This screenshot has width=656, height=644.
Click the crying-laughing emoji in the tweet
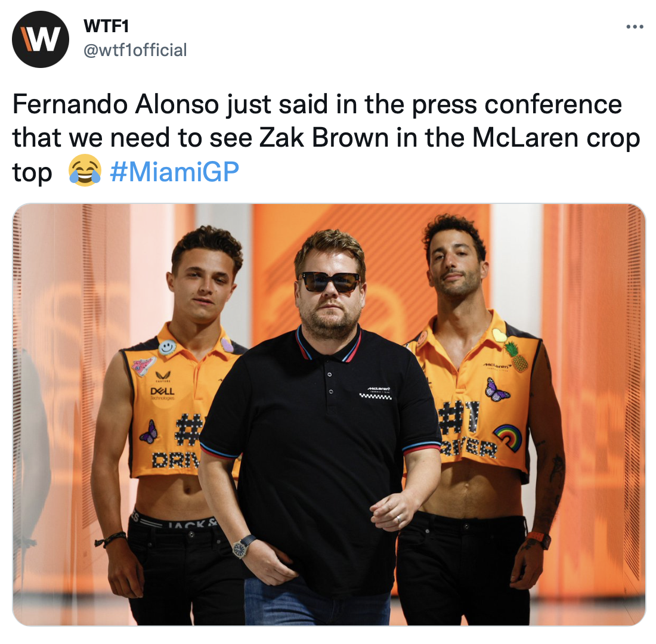(x=85, y=171)
